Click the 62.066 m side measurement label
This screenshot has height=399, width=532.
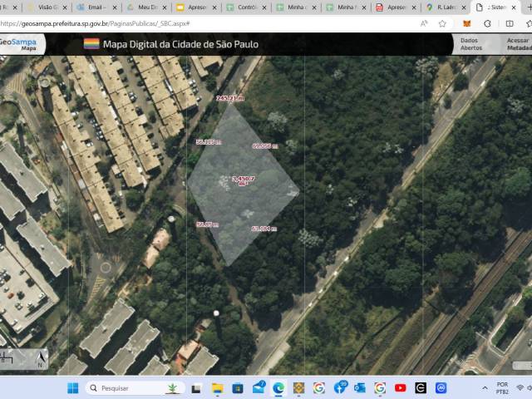coord(265,146)
